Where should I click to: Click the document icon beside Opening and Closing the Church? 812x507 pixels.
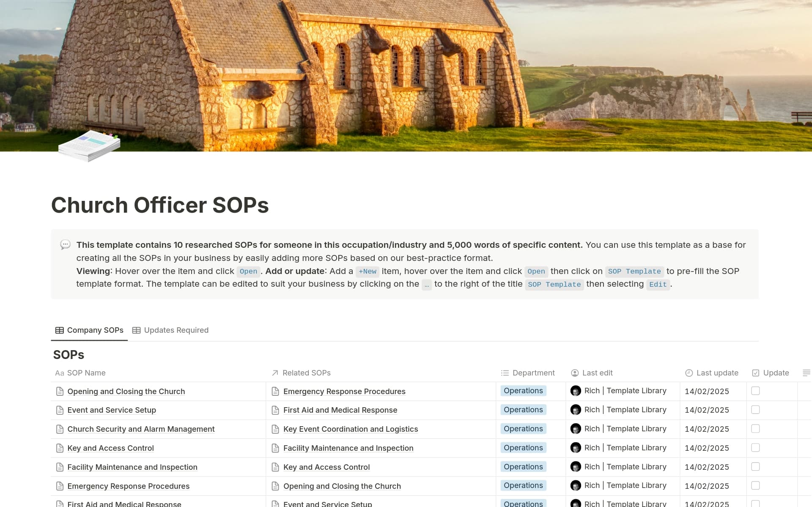tap(60, 391)
